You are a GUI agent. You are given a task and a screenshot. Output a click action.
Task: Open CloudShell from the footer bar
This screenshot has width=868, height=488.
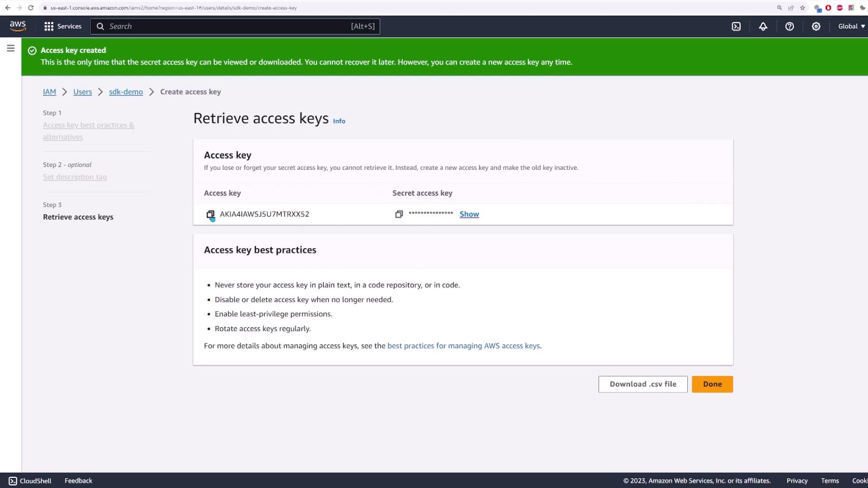tap(30, 481)
